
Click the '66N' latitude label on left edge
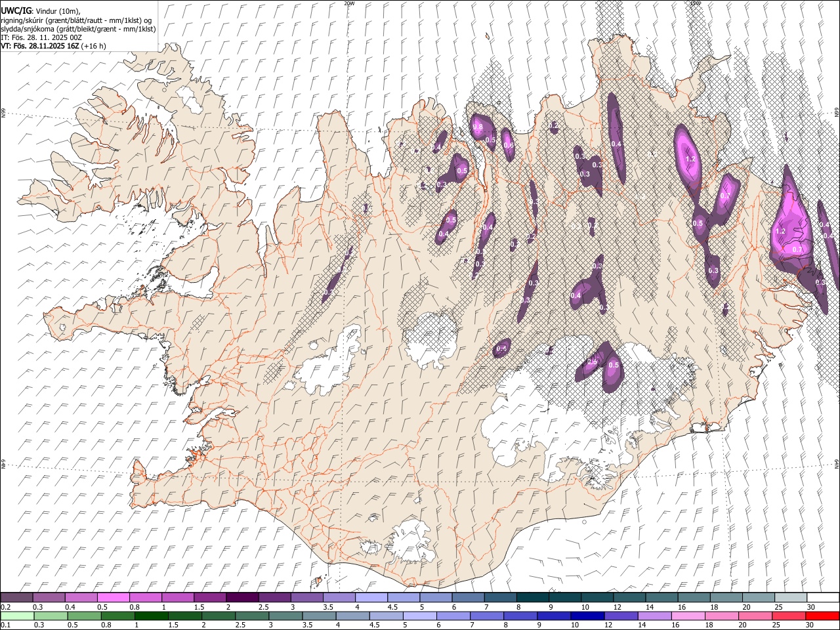pyautogui.click(x=3, y=113)
